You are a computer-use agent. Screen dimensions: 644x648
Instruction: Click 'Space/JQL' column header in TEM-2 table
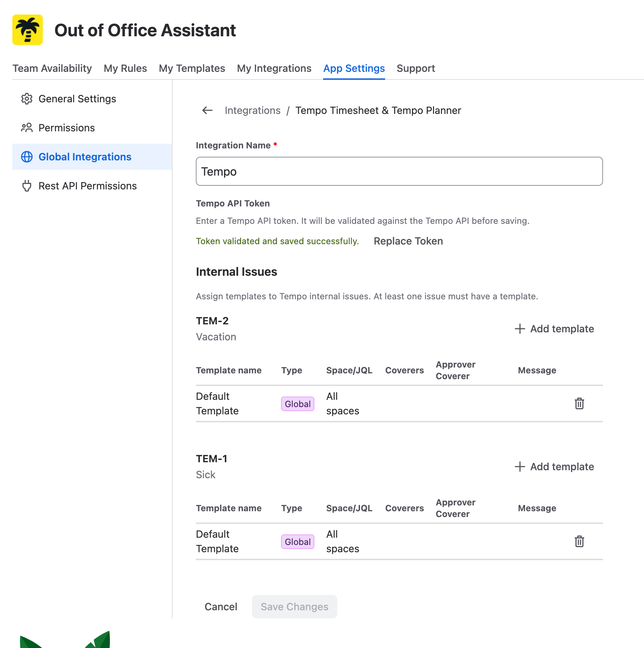pos(349,370)
